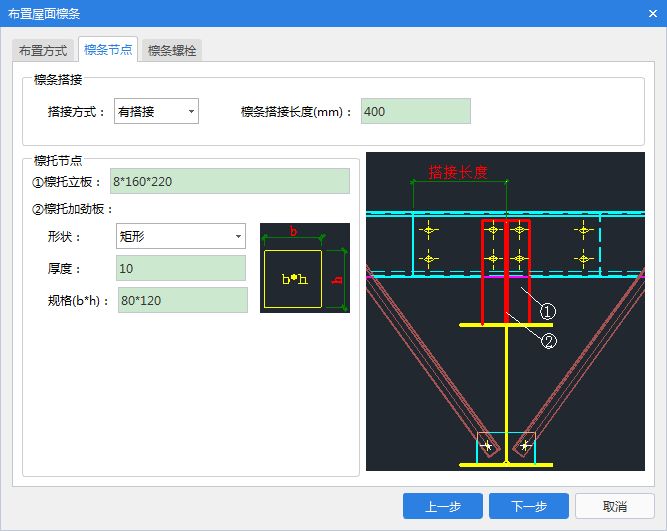The image size is (667, 531).
Task: Open the 檩条螺栓 tab
Action: [172, 51]
